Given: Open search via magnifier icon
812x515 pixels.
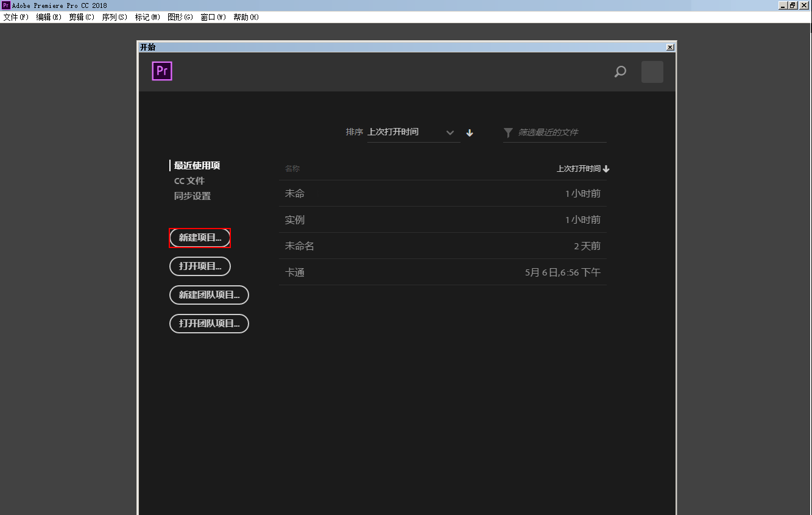Looking at the screenshot, I should click(620, 72).
